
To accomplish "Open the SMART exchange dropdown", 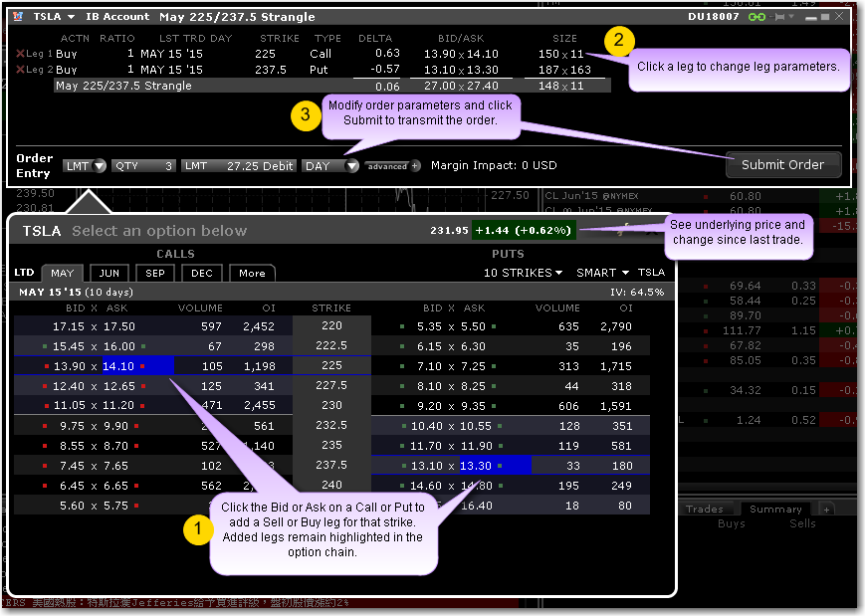I will coord(602,273).
